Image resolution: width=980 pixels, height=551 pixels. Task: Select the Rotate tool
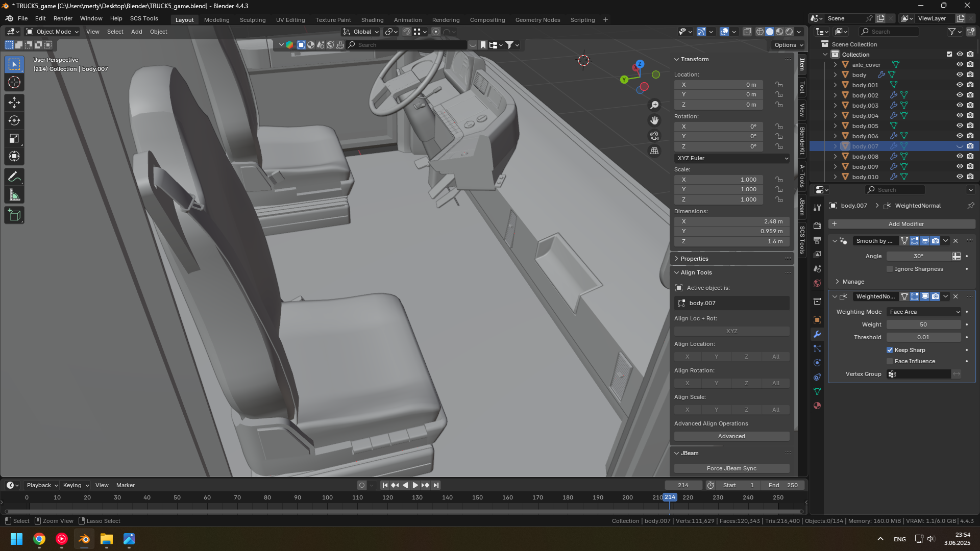click(14, 120)
